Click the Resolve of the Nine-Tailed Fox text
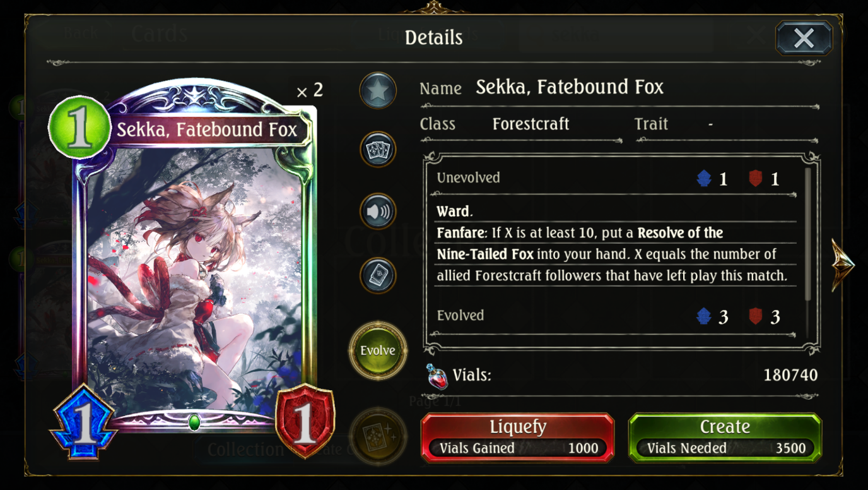This screenshot has width=868, height=490. [580, 243]
